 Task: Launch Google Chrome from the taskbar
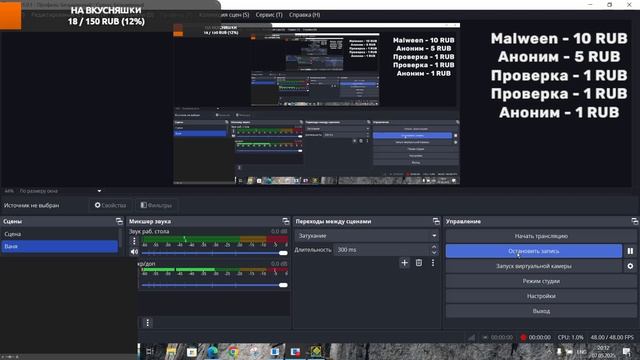pos(233,351)
